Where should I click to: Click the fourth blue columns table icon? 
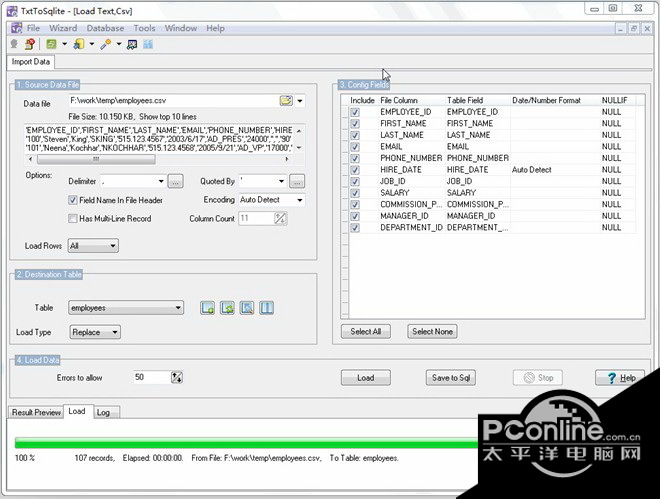(x=266, y=308)
